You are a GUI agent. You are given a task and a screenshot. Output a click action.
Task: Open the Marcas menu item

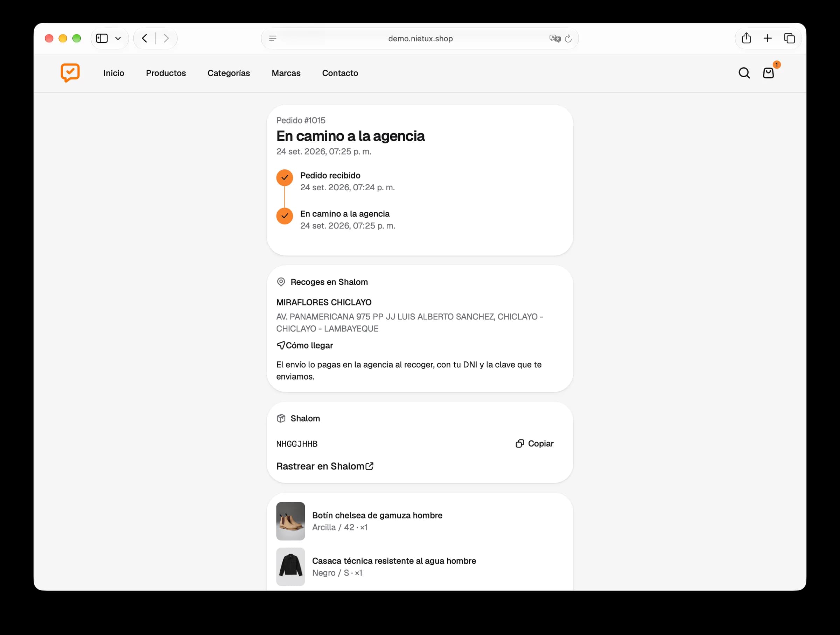286,73
